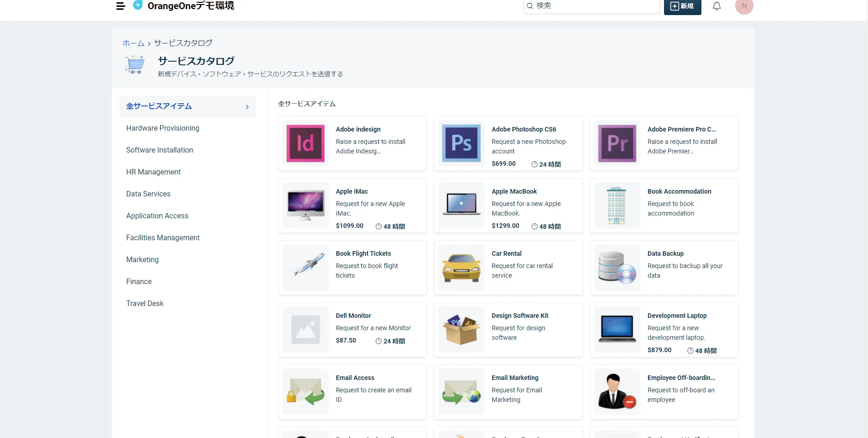Select Finance category
Screen dimensions: 868x438
(x=139, y=282)
